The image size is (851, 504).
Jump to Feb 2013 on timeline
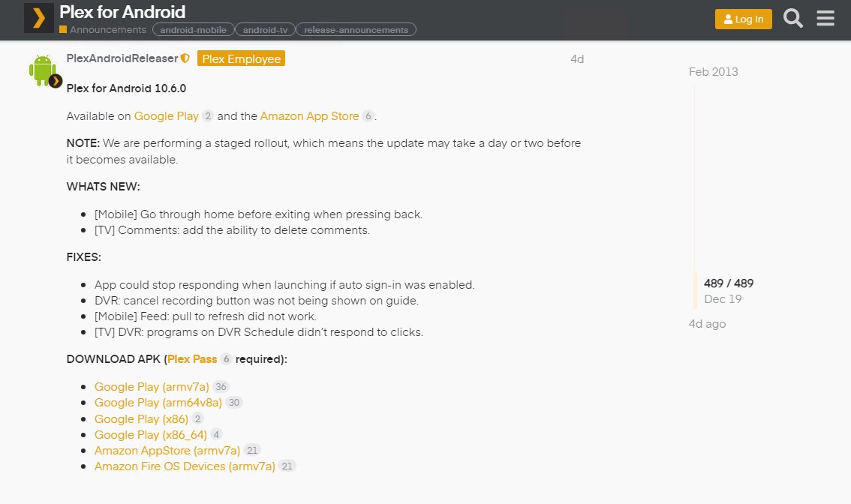coord(713,71)
